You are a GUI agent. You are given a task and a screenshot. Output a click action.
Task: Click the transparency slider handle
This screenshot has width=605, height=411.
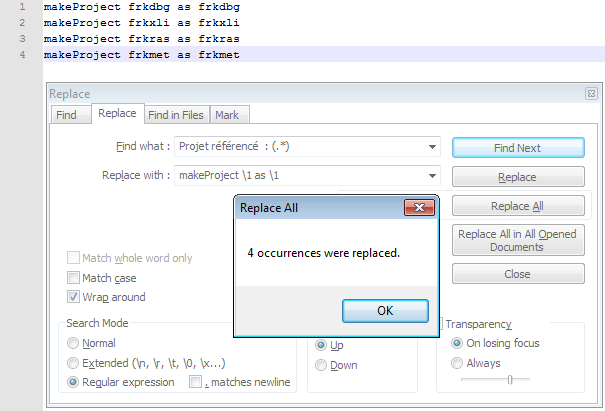click(510, 380)
